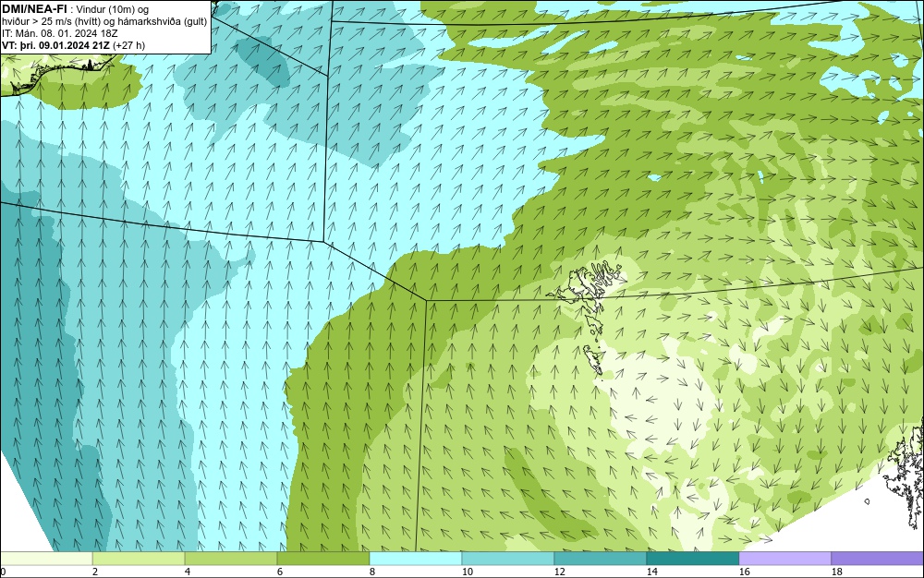Screen dimensions: 924x578
Task: Click the 4–6 m/s green legend swatch
Action: (x=231, y=558)
